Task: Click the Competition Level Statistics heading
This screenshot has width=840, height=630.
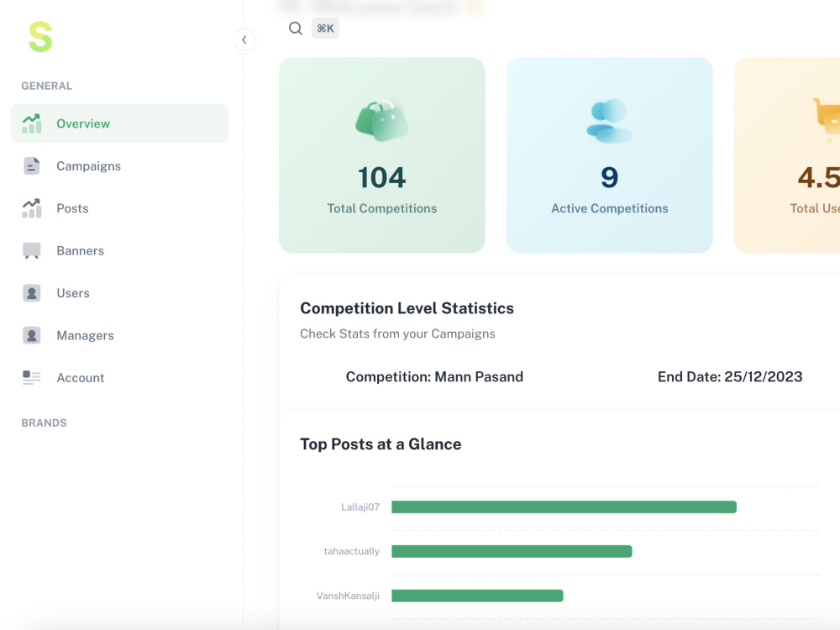Action: pyautogui.click(x=407, y=308)
